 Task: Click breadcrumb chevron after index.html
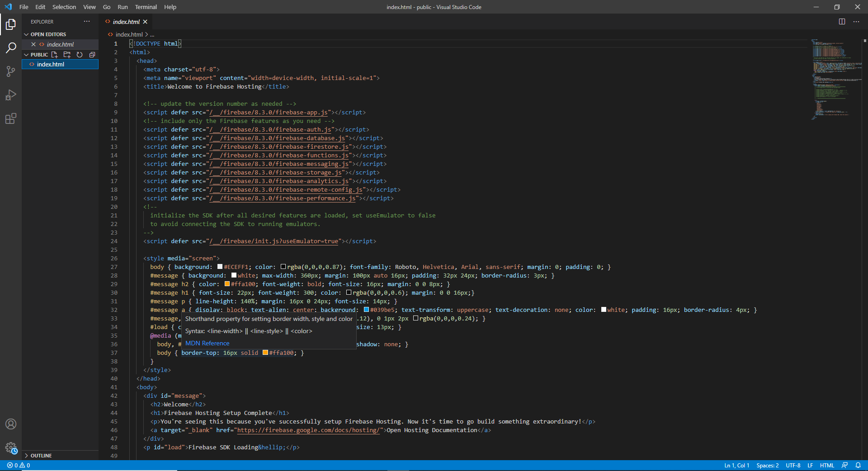146,34
